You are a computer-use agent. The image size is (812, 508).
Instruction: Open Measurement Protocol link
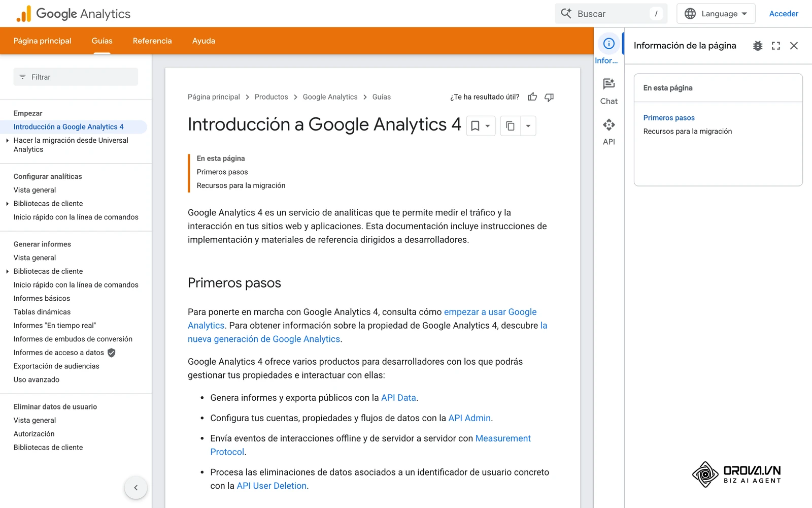(370, 445)
